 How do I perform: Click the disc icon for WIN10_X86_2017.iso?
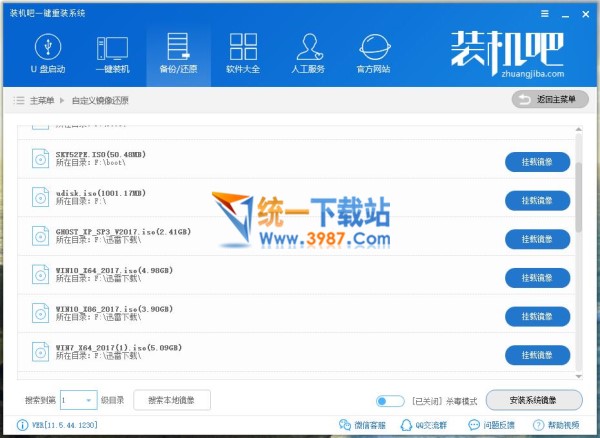40,313
